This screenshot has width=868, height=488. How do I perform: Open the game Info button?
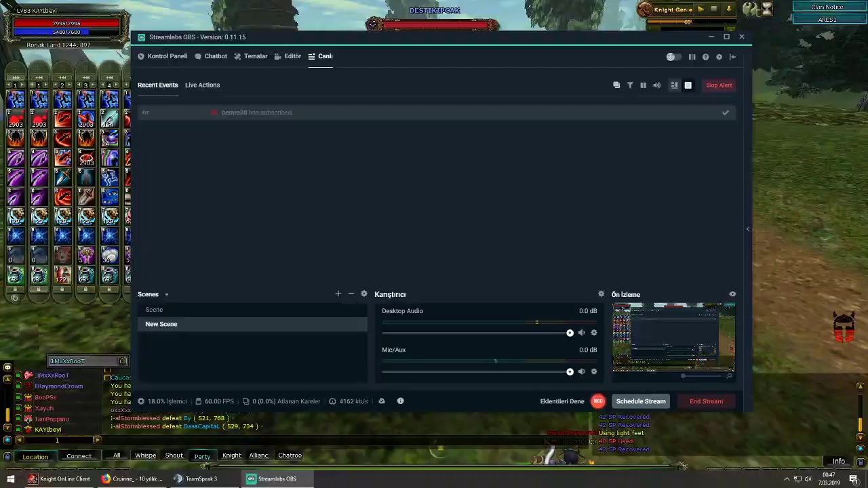click(x=839, y=462)
